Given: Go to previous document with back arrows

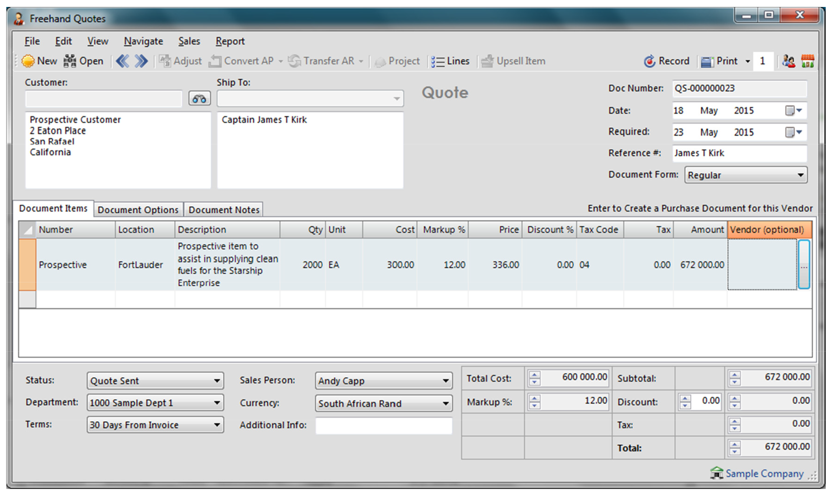Looking at the screenshot, I should (122, 61).
